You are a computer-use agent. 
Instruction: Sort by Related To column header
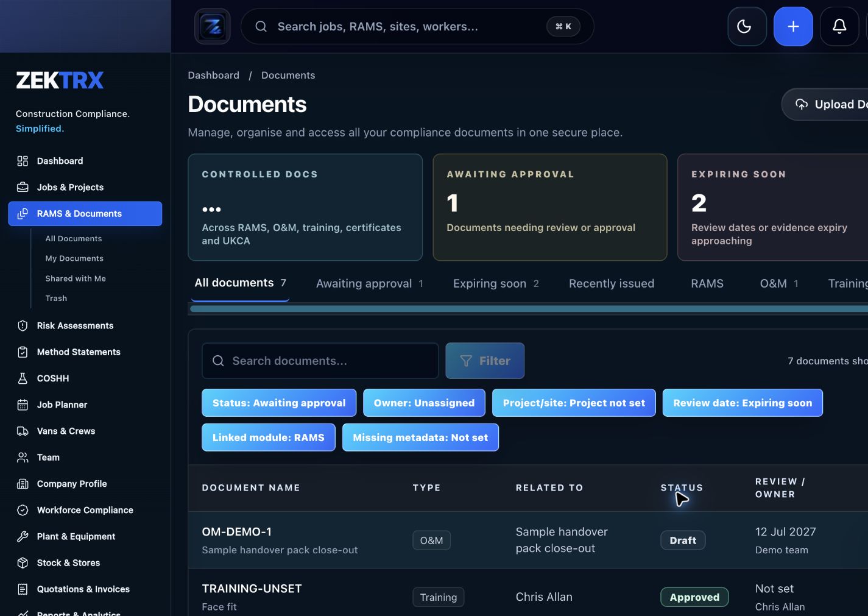[549, 487]
